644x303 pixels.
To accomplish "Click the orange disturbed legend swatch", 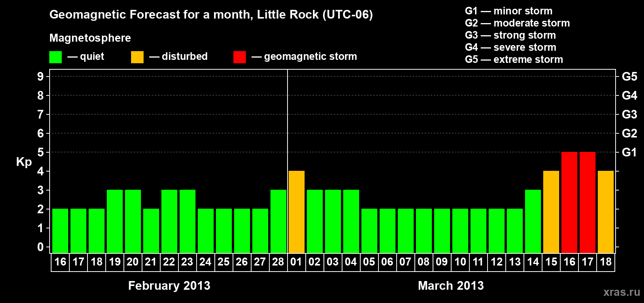I will point(138,57).
